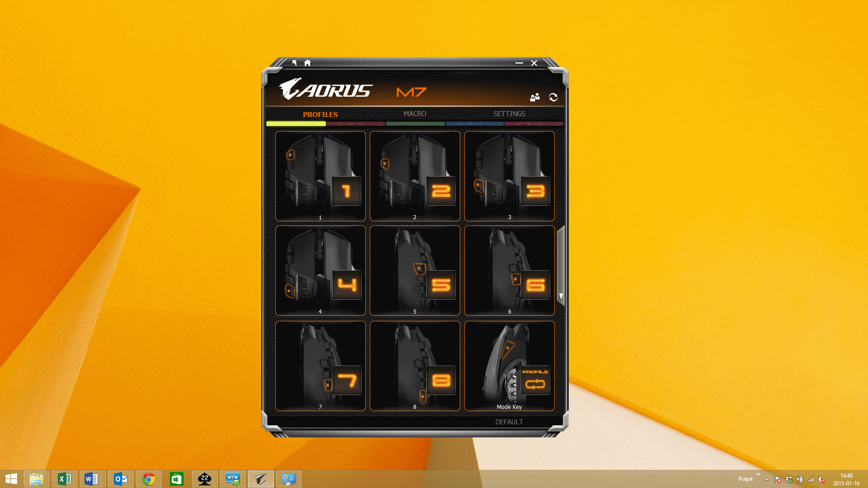The image size is (868, 488).
Task: Select the bright yellow-green profile color bar
Action: click(x=296, y=123)
